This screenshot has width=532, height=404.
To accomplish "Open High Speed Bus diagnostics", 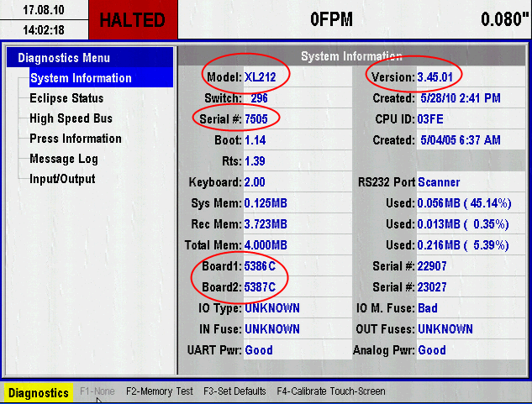I will click(71, 118).
